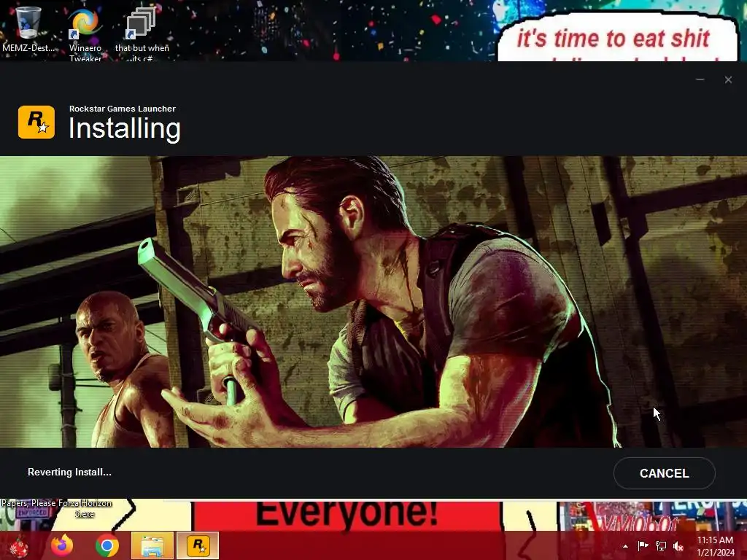The image size is (747, 560).
Task: Select the 'Forza Horizon 5.exe' desktop icon label
Action: click(x=85, y=508)
